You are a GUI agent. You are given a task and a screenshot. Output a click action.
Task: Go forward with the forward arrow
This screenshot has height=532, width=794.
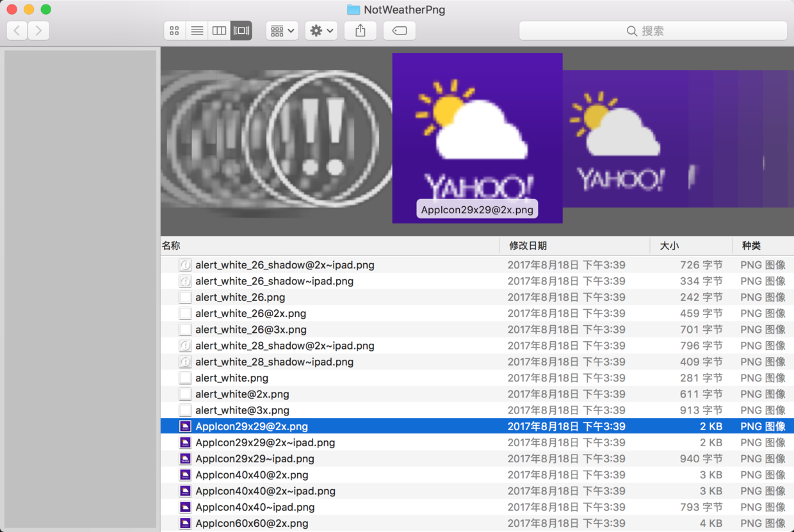[39, 31]
